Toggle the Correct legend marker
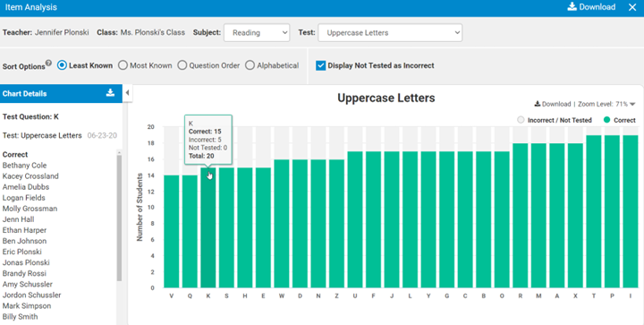This screenshot has width=644, height=325. pyautogui.click(x=607, y=120)
